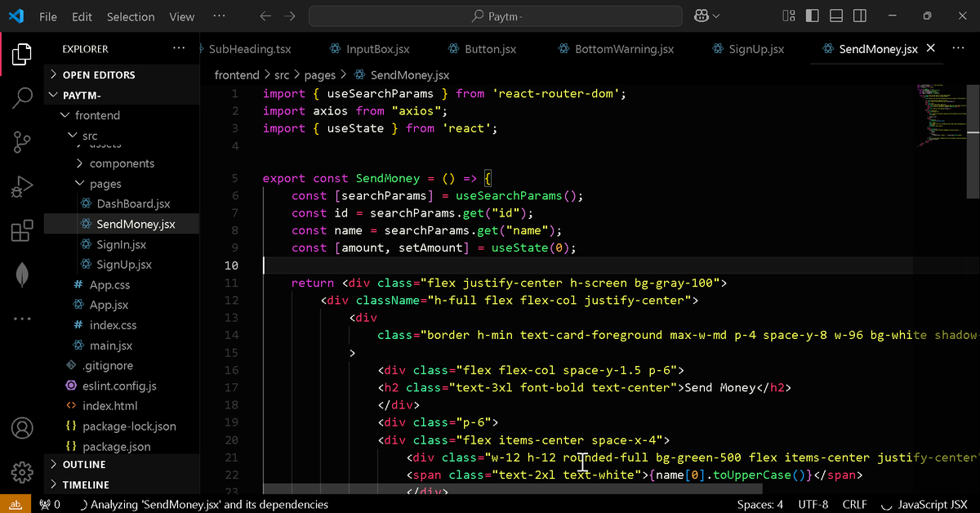Open the Accounts menu icon
This screenshot has height=513, width=980.
(x=22, y=428)
